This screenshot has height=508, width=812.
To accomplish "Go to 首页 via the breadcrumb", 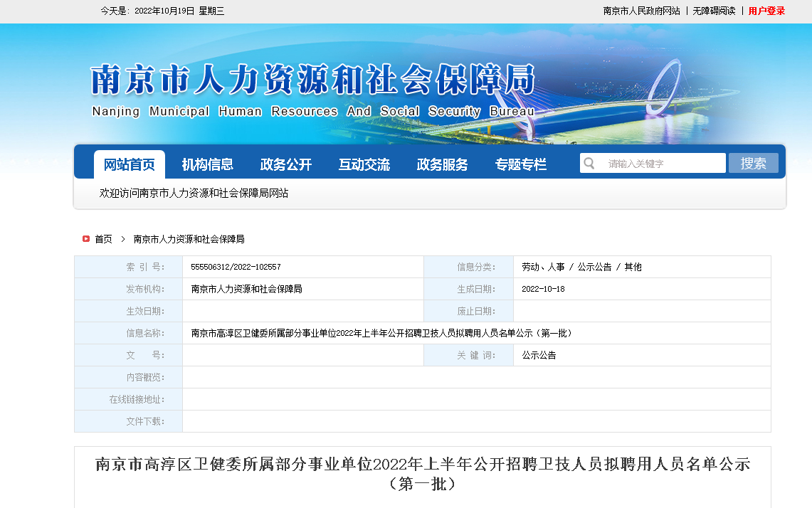I will click(103, 239).
